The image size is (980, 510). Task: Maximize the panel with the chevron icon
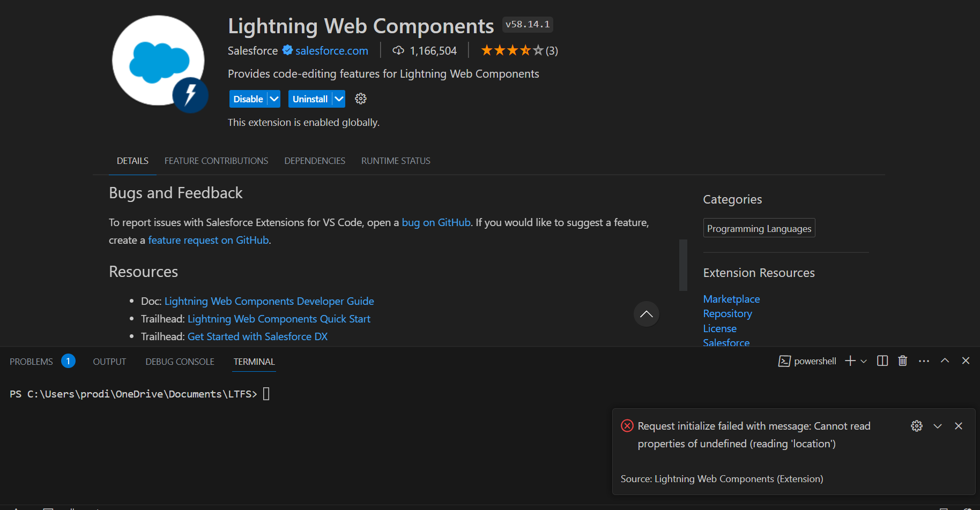coord(945,361)
